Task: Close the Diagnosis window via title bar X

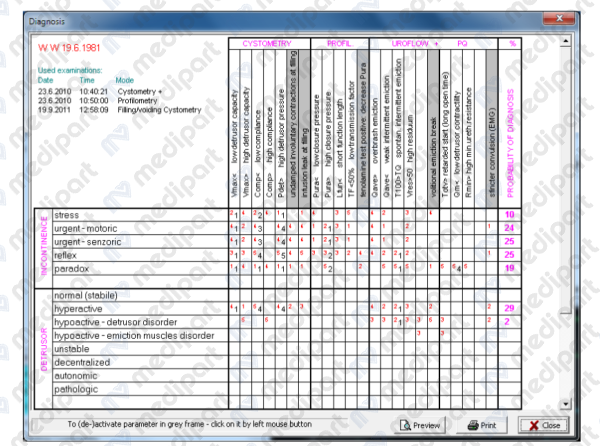Action: [559, 18]
